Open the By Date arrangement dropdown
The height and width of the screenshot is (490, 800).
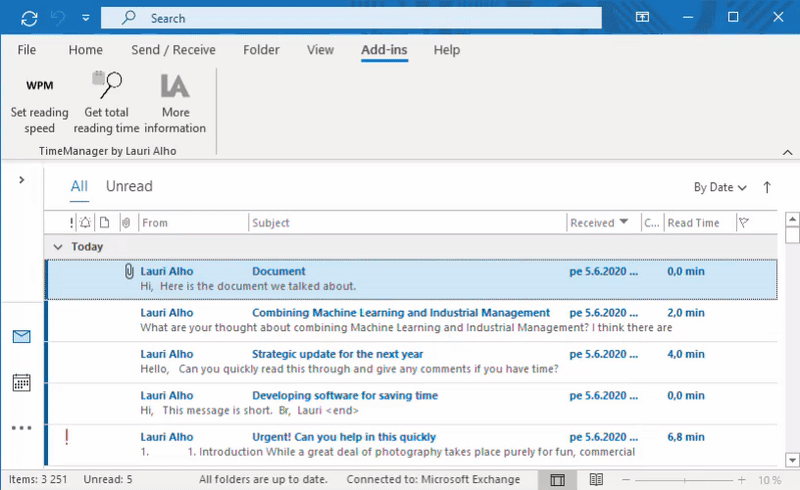pos(721,187)
